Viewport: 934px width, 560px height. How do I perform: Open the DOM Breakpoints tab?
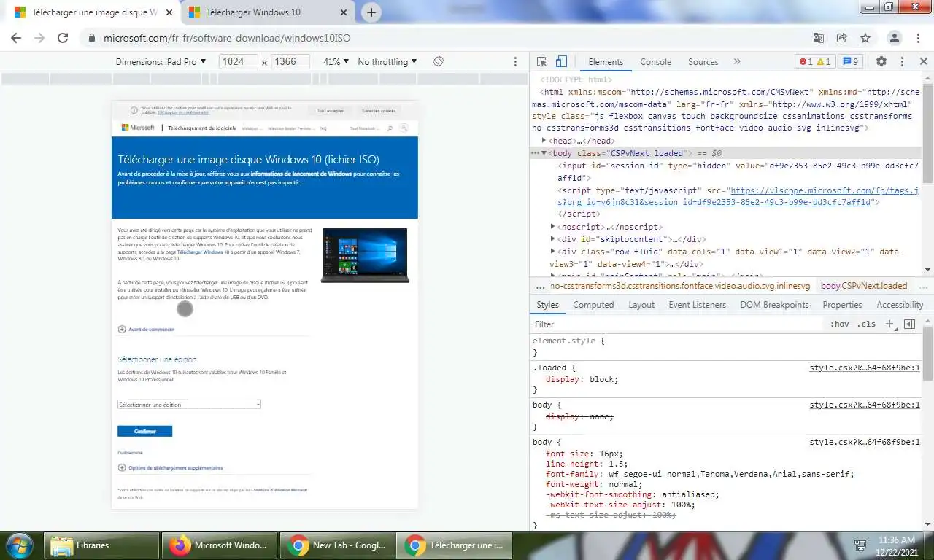coord(774,305)
